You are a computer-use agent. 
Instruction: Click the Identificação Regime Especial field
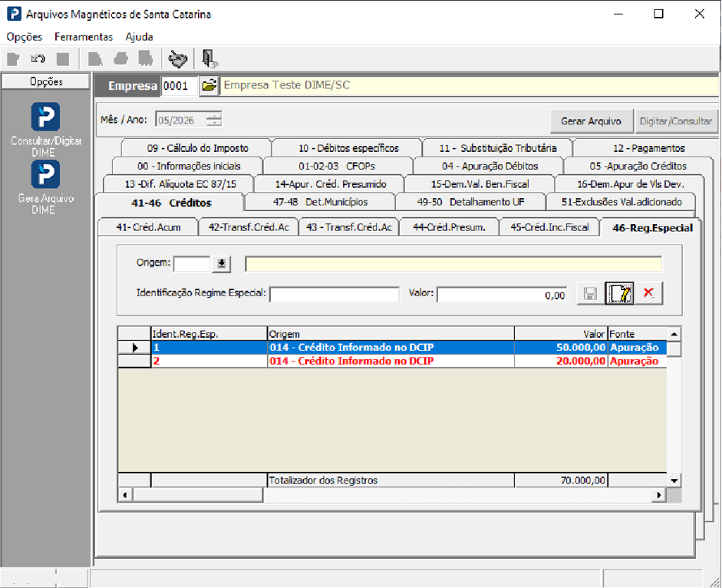(x=335, y=295)
